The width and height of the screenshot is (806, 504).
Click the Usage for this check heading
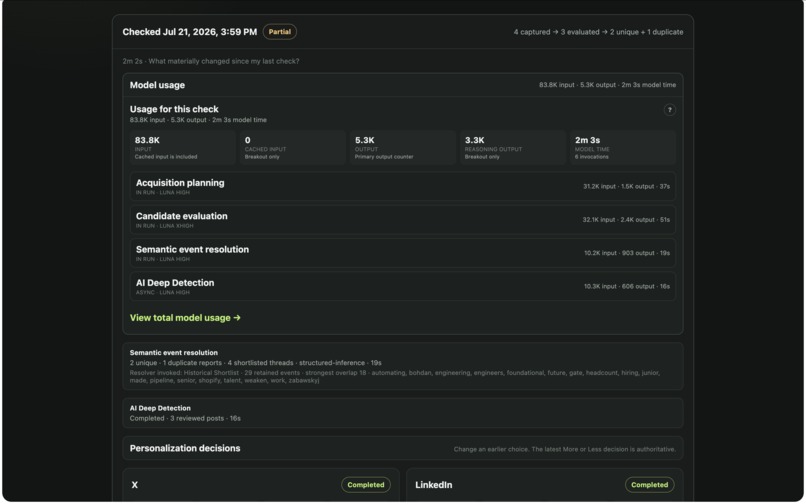[174, 109]
